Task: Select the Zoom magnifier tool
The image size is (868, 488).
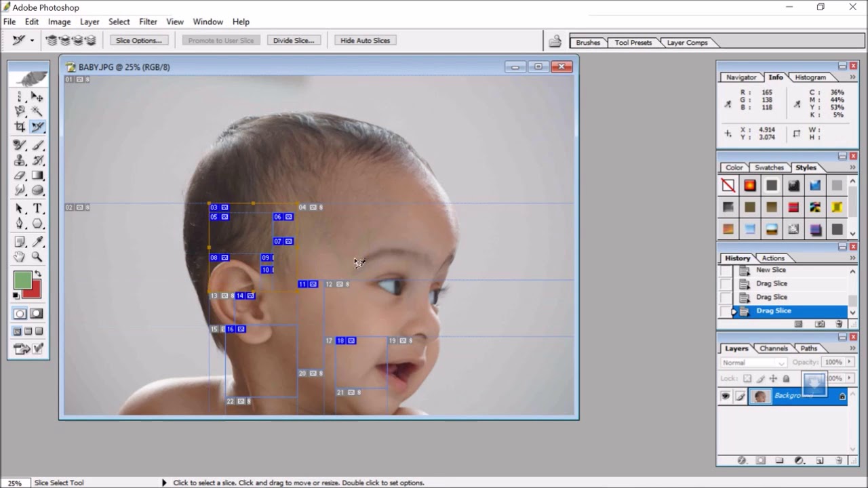Action: [37, 257]
